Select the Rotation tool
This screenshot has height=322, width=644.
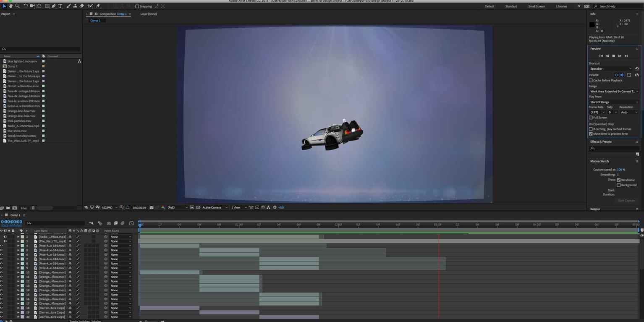tap(26, 6)
